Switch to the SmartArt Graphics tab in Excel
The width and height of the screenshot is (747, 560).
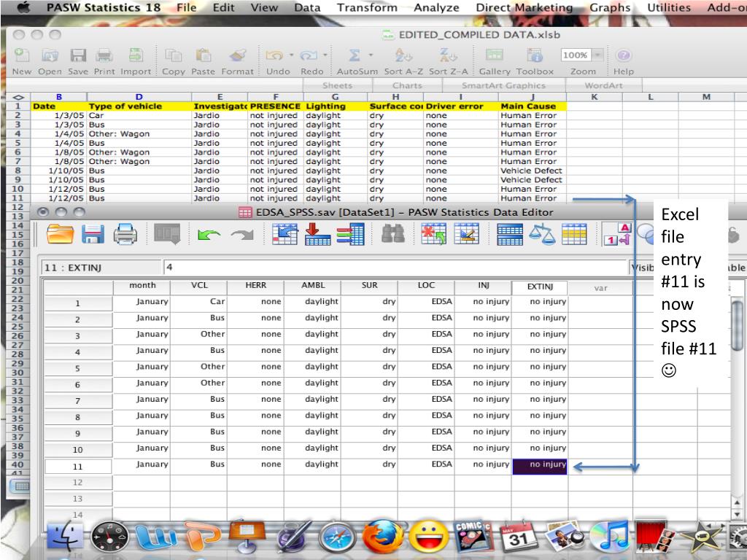point(503,86)
